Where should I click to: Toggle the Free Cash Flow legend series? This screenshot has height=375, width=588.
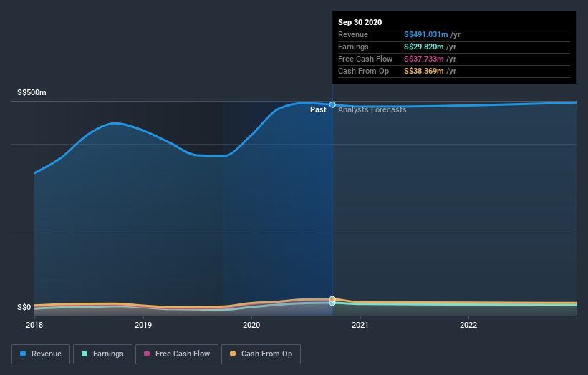(x=177, y=354)
